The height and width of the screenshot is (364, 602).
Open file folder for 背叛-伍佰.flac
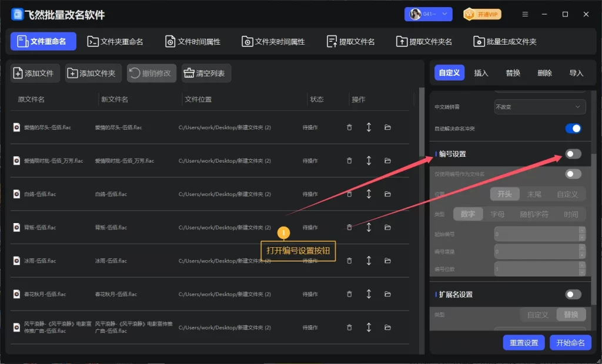[388, 227]
